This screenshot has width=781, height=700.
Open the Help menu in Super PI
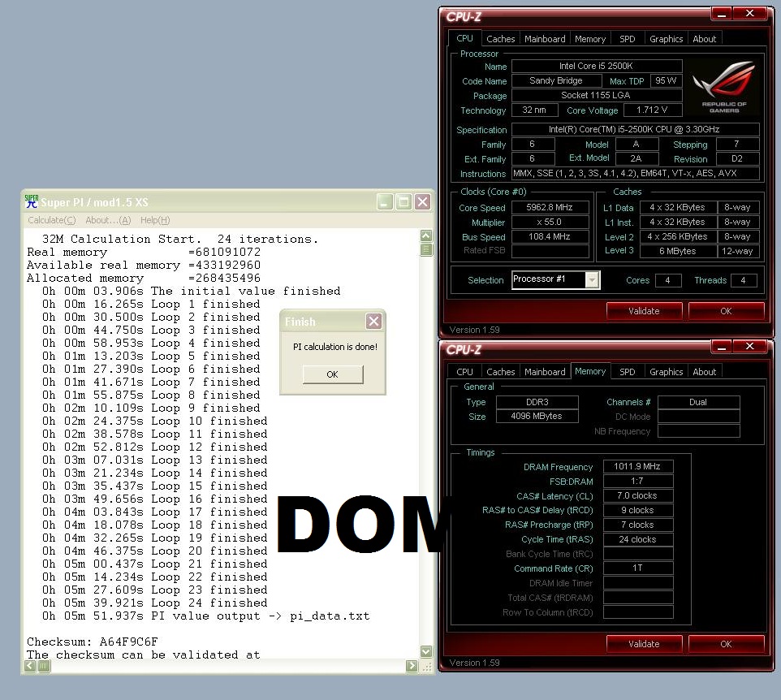[155, 221]
